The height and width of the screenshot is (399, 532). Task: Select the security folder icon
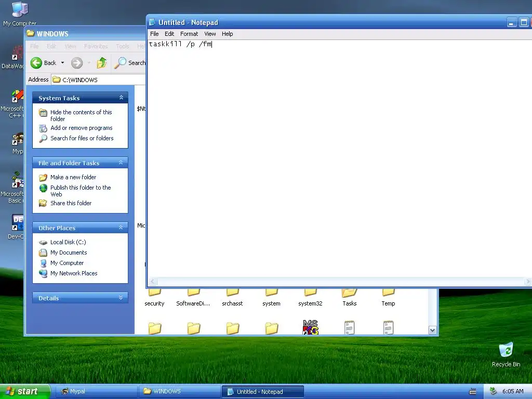point(155,292)
